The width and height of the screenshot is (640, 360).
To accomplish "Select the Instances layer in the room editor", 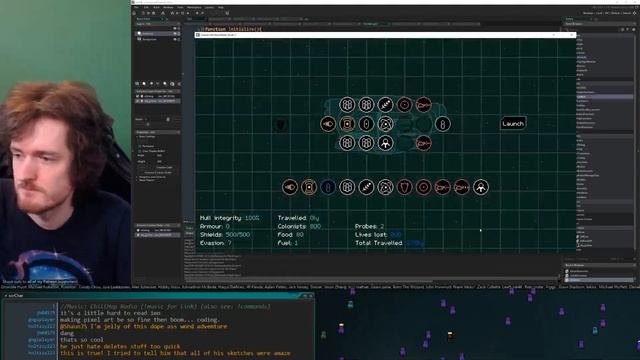I will coord(158,33).
